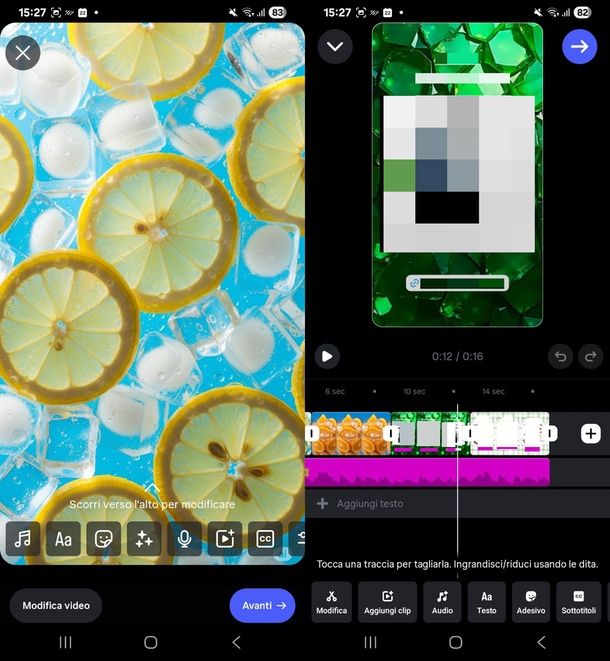Undo the last edit
This screenshot has height=661, width=610.
coord(561,356)
